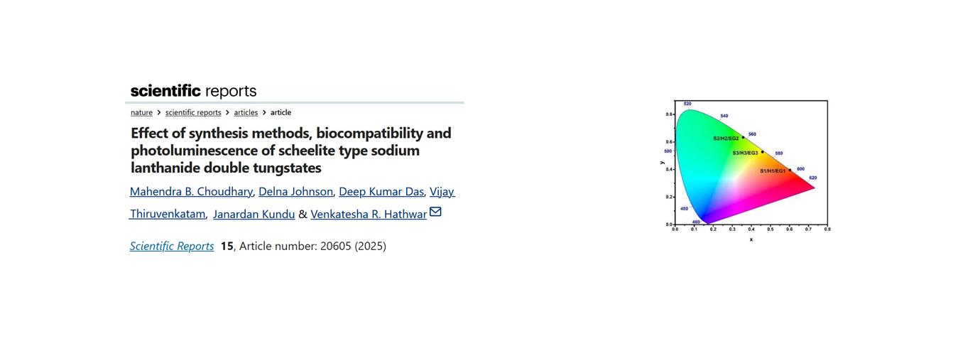Go to scientific reports breadcrumb link
Image resolution: width=980 pixels, height=341 pixels.
coord(193,112)
